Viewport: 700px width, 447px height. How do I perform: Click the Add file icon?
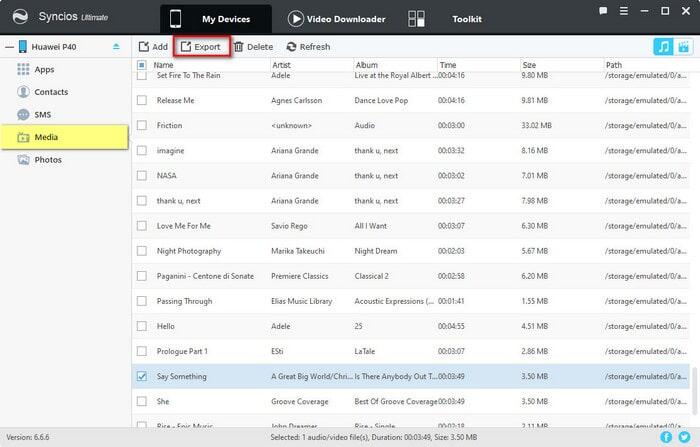tap(153, 47)
